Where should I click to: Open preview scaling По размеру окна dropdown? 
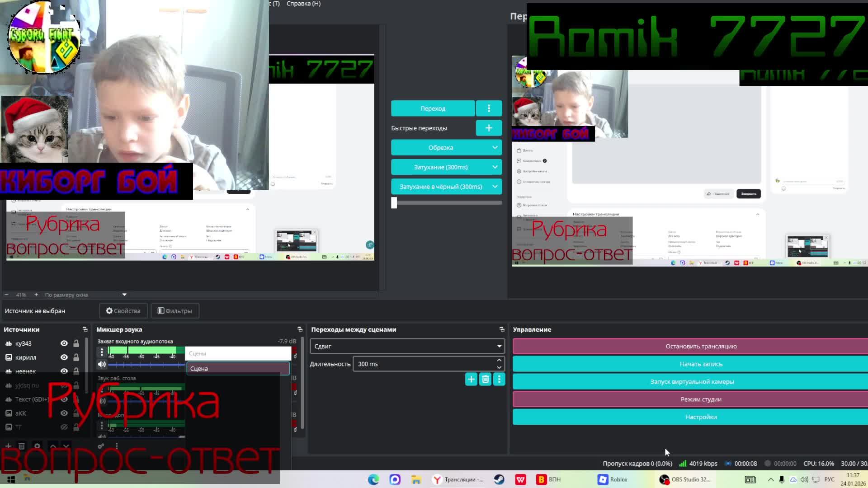(124, 295)
